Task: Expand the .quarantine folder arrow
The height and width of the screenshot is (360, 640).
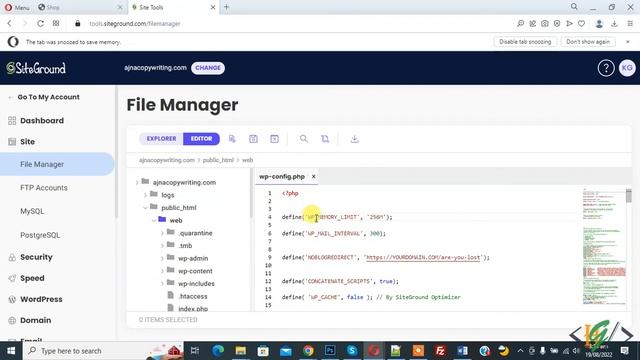Action: click(x=162, y=233)
